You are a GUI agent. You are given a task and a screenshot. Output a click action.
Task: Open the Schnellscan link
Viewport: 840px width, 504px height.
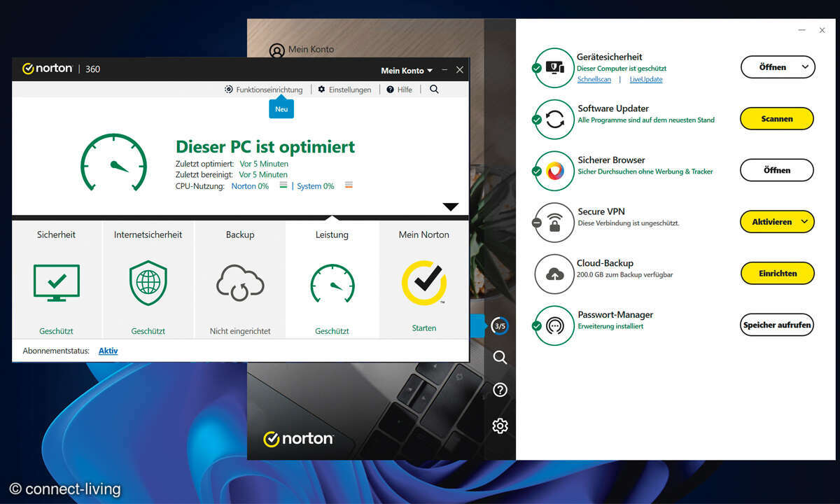594,80
